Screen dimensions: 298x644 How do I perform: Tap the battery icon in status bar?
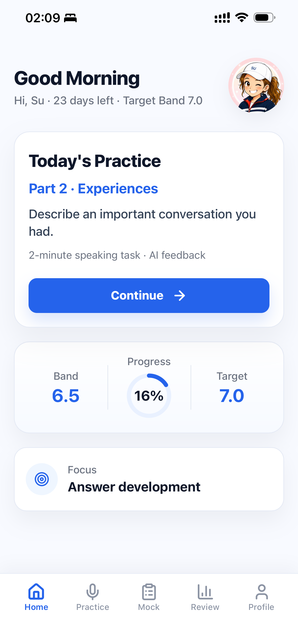[x=265, y=18]
